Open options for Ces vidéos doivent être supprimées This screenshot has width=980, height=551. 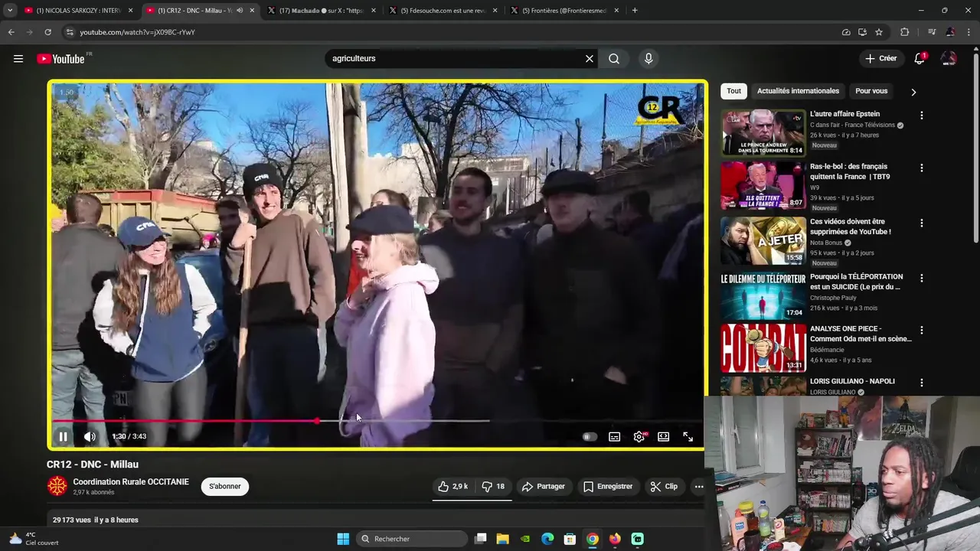pyautogui.click(x=922, y=223)
